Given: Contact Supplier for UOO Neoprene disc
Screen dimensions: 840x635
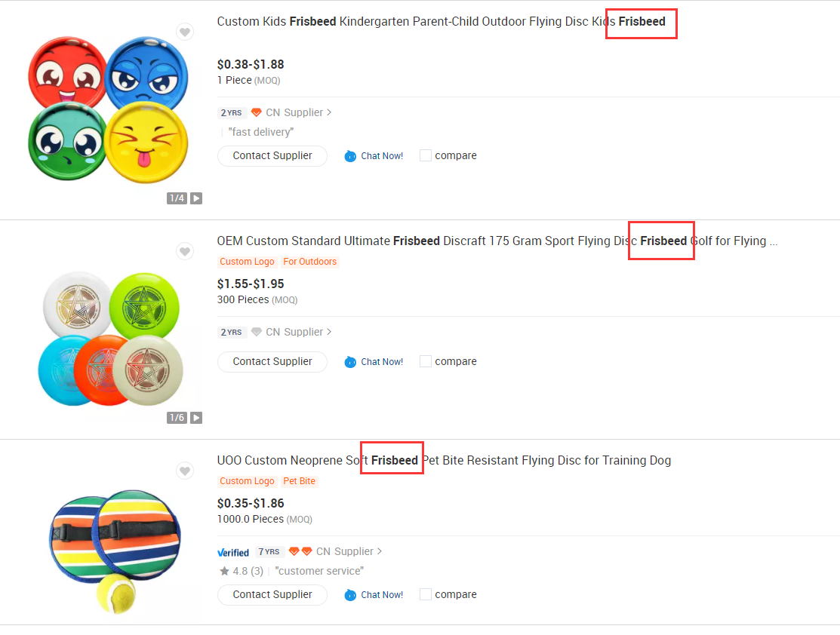Looking at the screenshot, I should (272, 595).
